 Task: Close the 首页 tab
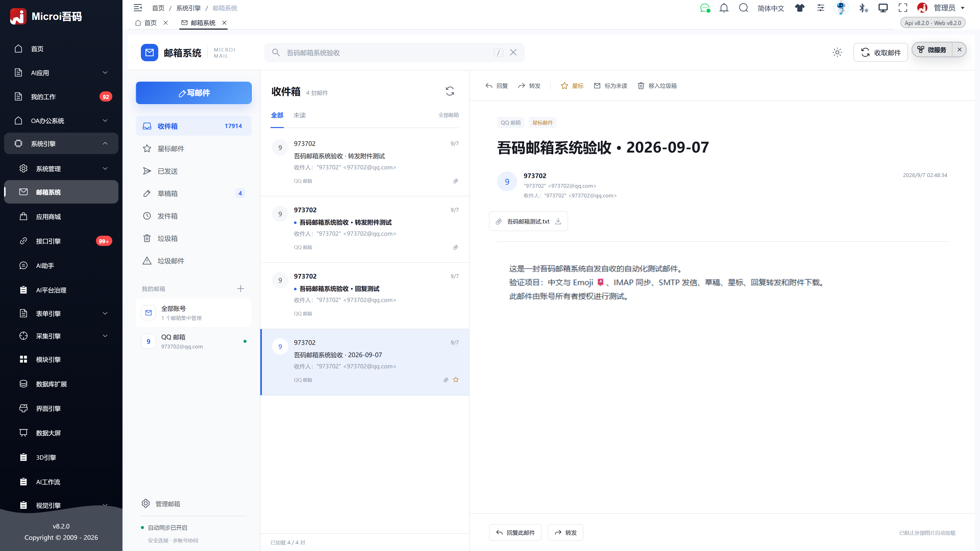(x=165, y=23)
